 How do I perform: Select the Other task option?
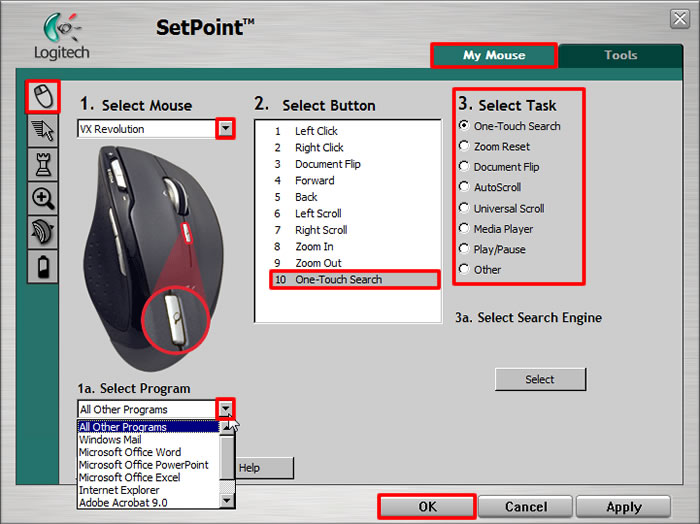pos(464,269)
